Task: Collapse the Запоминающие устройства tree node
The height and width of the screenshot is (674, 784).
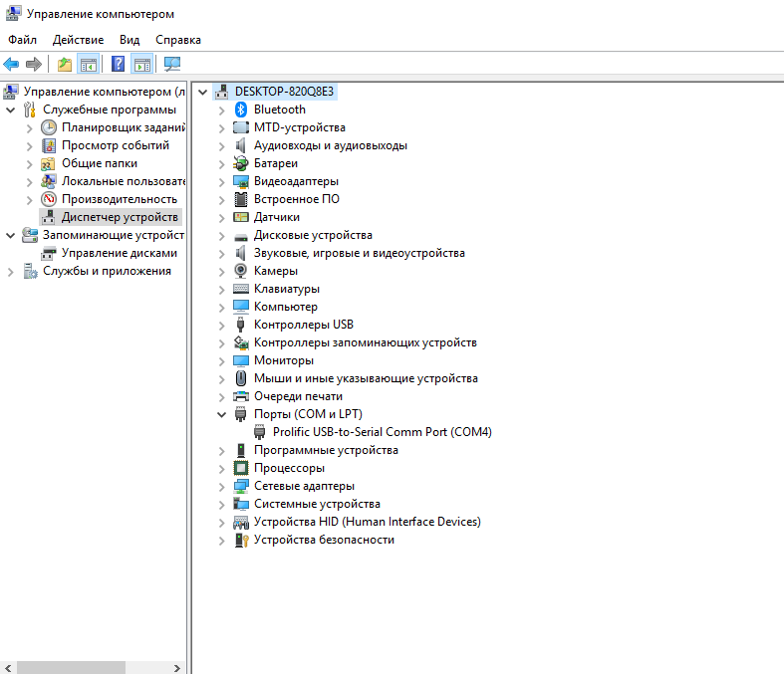Action: [11, 235]
